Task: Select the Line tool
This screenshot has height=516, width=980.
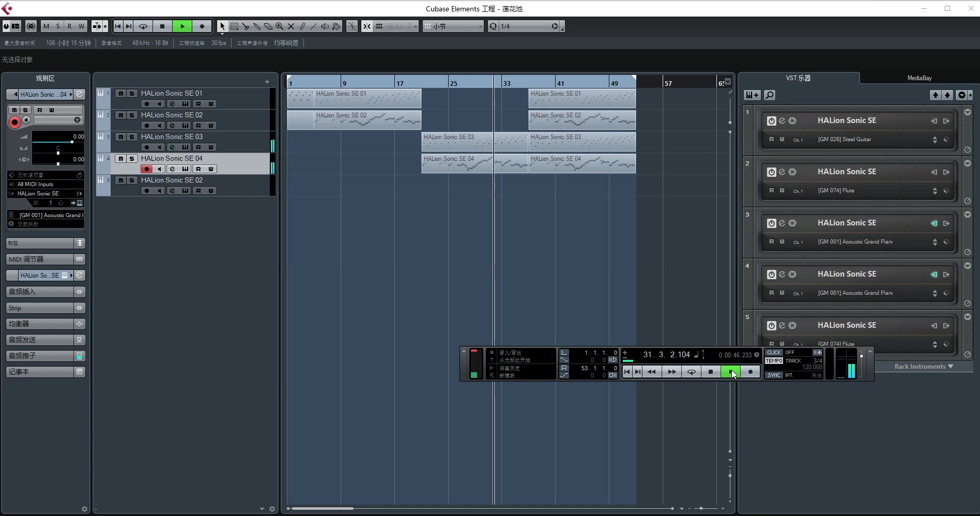Action: [314, 26]
